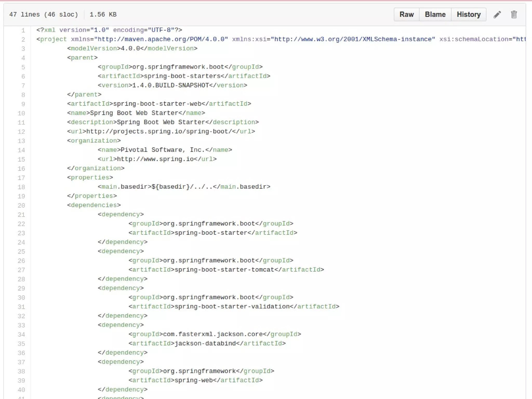Click line number 9 in gutter
532x399 pixels.
23,104
